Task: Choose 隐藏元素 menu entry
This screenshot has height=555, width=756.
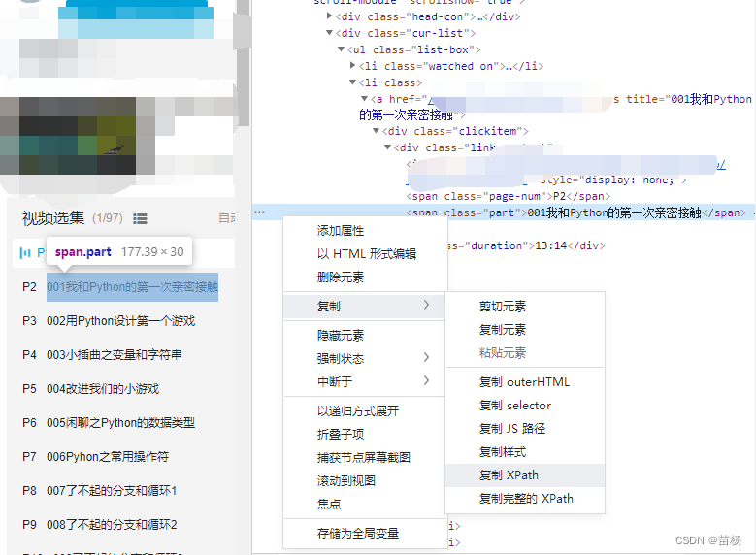Action: point(365,335)
